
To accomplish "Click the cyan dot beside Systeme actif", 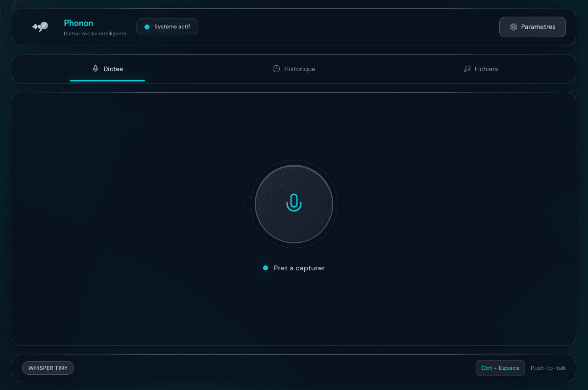I will point(147,27).
